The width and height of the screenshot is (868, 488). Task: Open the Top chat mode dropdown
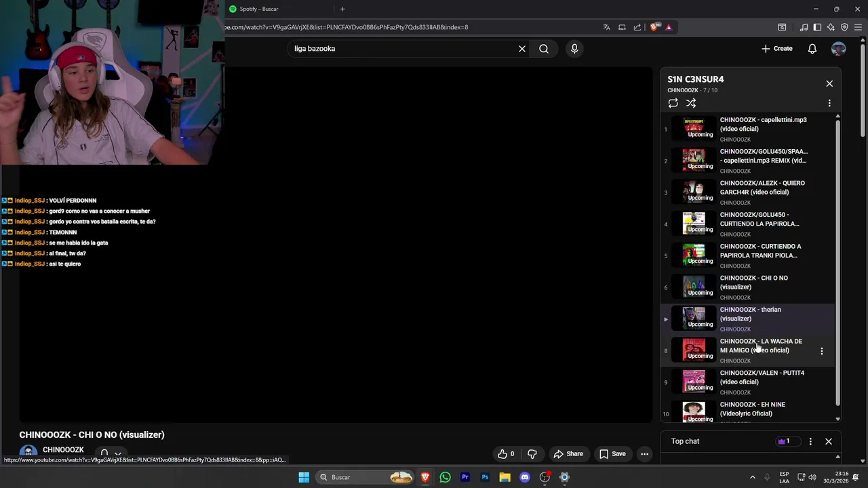685,441
